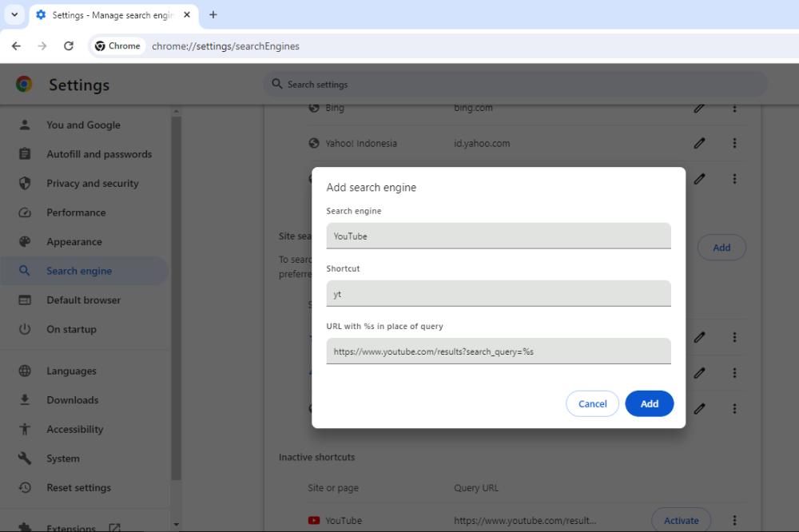This screenshot has width=799, height=532.
Task: Focus the Search engine name field containing YouTube
Action: [499, 236]
